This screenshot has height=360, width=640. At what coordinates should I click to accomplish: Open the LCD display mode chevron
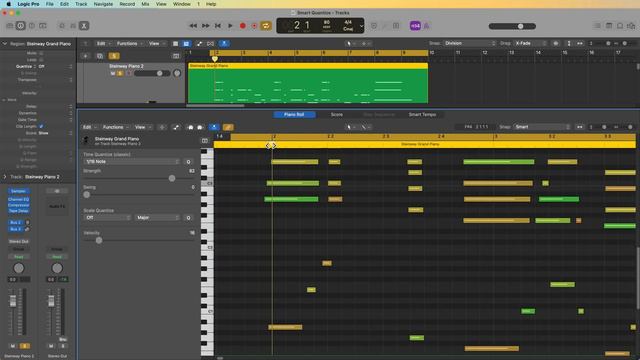pyautogui.click(x=361, y=26)
